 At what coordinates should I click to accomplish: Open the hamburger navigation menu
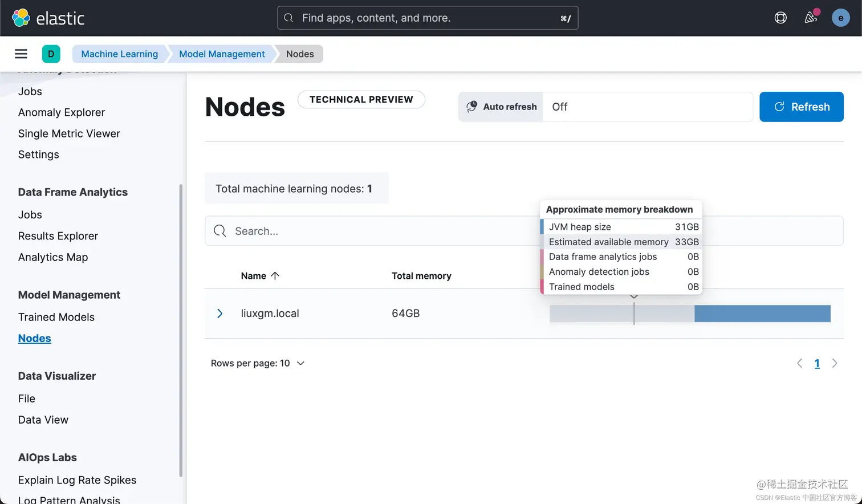[x=21, y=54]
